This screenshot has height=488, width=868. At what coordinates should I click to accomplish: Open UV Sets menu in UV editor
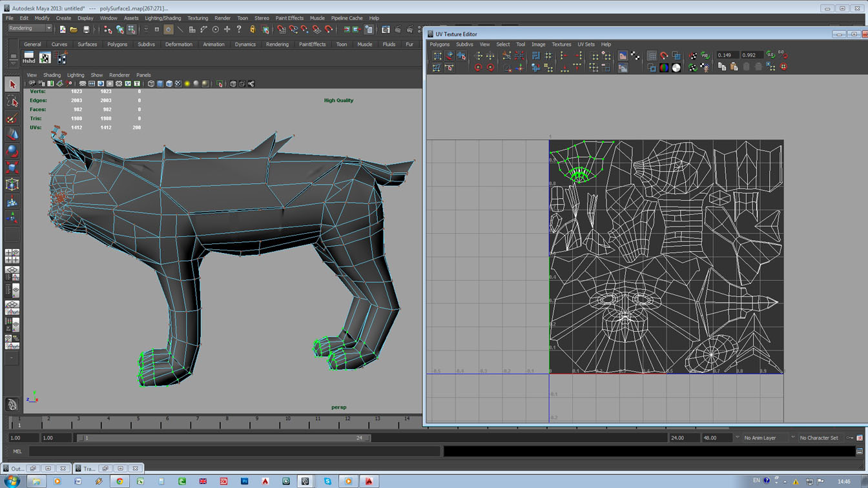[x=586, y=45]
